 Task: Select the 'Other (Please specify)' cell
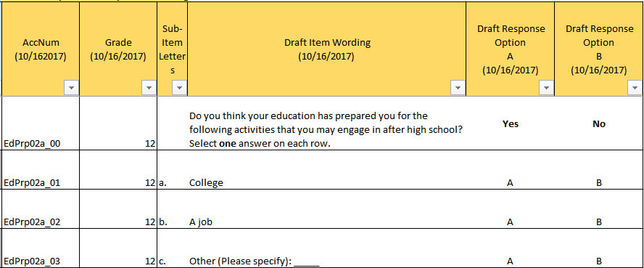pyautogui.click(x=327, y=248)
